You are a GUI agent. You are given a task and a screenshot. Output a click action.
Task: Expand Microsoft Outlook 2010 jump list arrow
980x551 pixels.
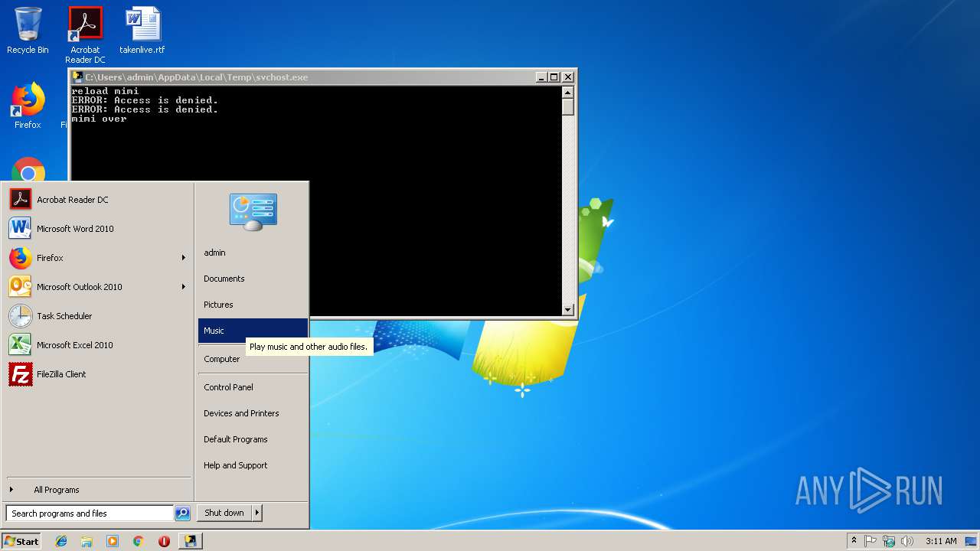click(184, 287)
